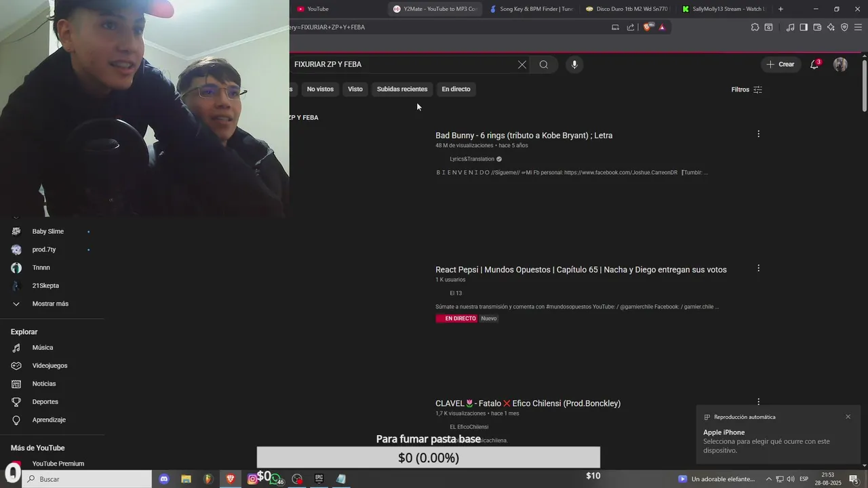The width and height of the screenshot is (868, 488).
Task: Open CLAVEL Fatalo Efico Chilensi video title
Action: click(x=528, y=403)
